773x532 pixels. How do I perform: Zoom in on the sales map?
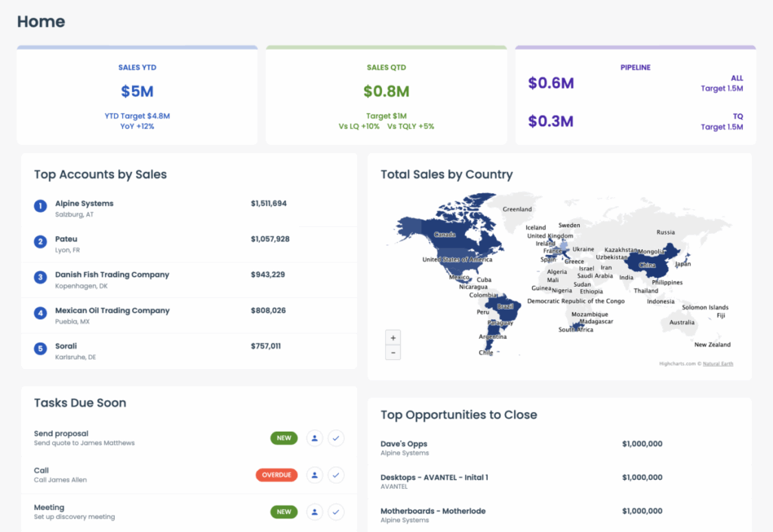pyautogui.click(x=393, y=338)
